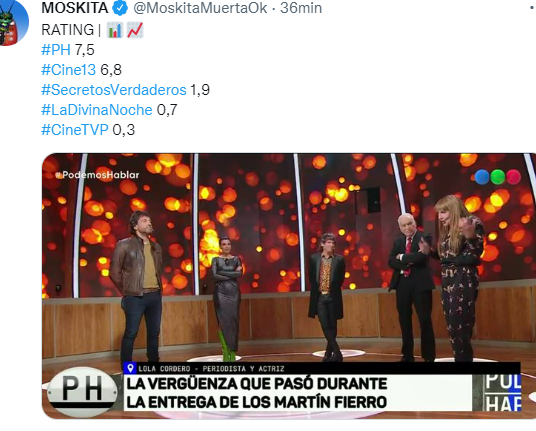This screenshot has width=536, height=431.
Task: Open the MOSKITA display name
Action: tap(75, 8)
